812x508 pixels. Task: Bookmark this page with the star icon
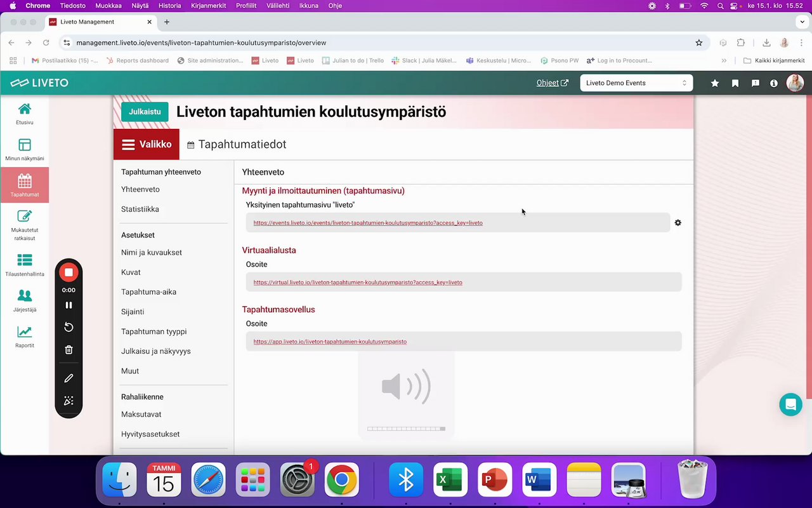(698, 43)
